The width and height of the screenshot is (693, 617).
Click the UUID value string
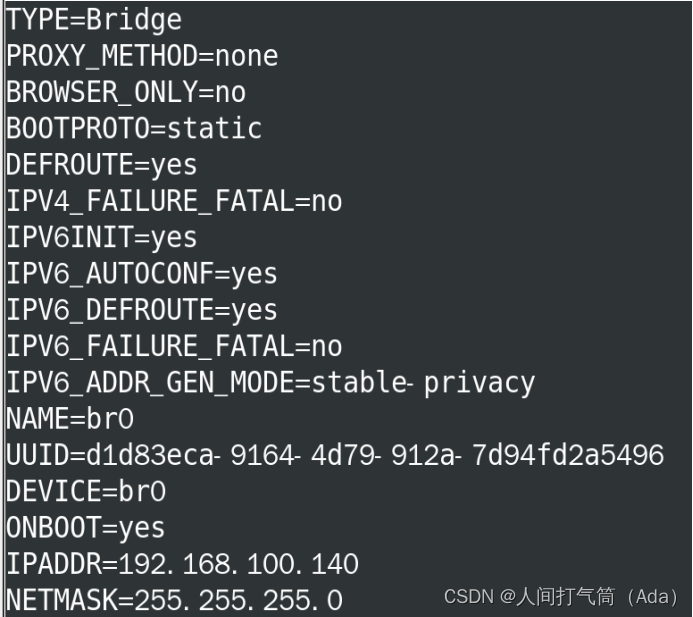tap(375, 455)
